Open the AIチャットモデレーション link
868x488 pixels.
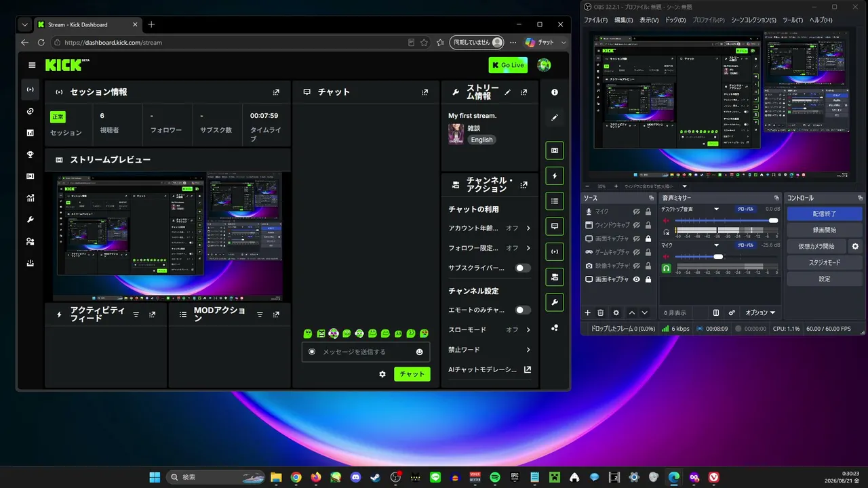[x=489, y=370]
